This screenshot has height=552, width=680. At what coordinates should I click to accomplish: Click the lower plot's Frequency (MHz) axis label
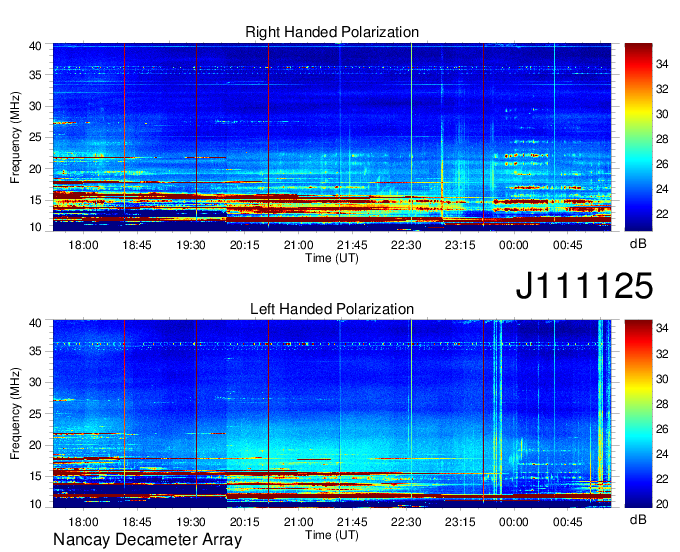(15, 414)
